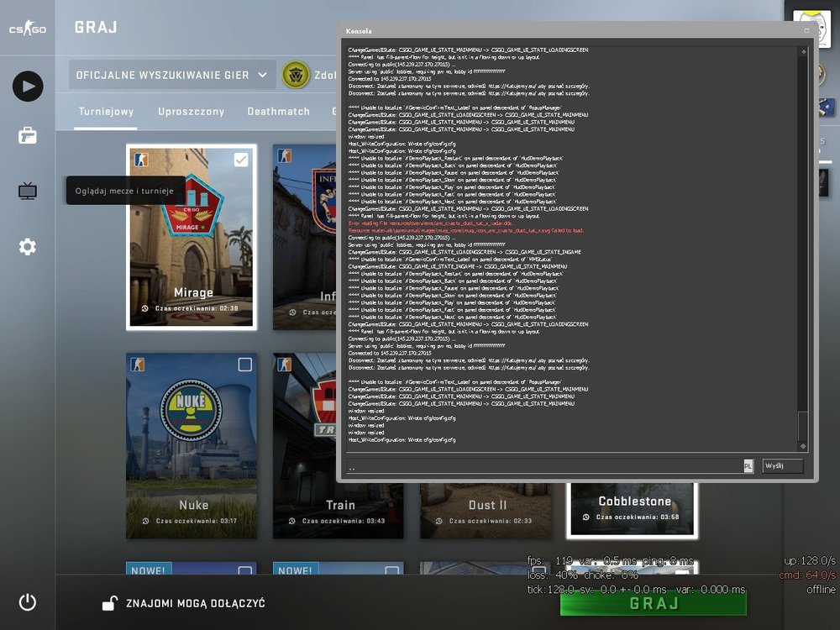Click the yellow rank badge icon
This screenshot has width=840, height=630.
(296, 75)
